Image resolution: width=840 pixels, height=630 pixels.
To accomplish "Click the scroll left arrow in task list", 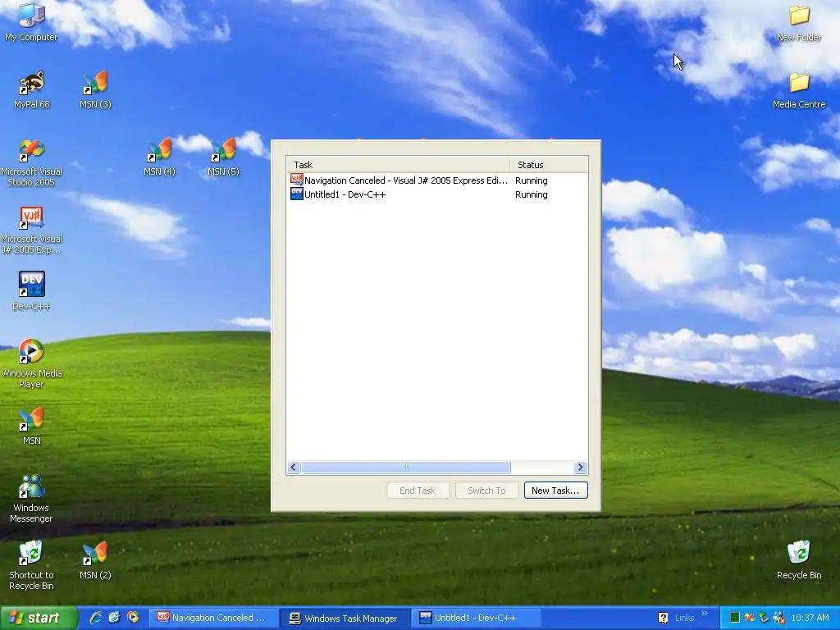I will tap(293, 467).
